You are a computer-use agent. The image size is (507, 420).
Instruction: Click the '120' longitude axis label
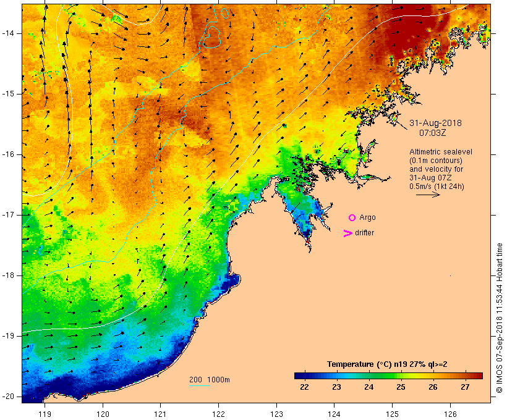click(x=103, y=414)
